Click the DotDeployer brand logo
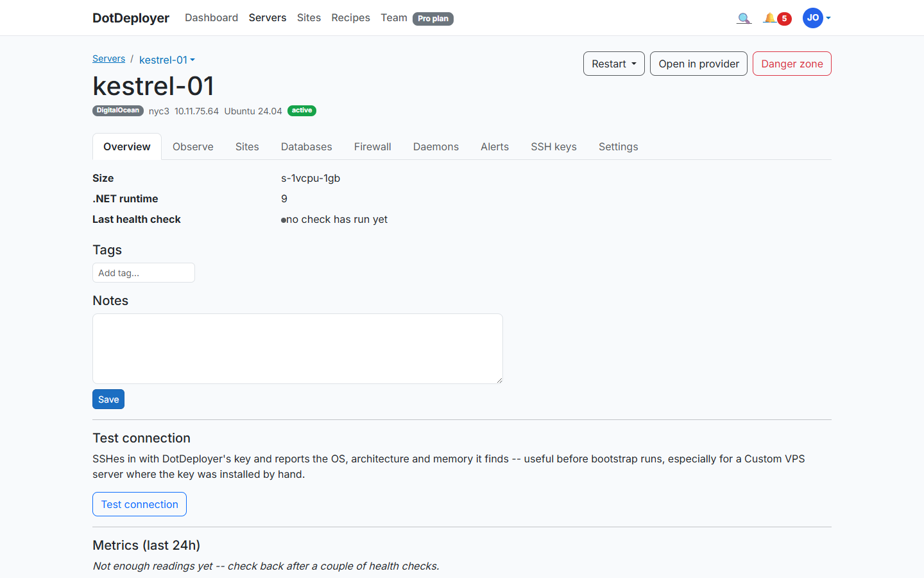The height and width of the screenshot is (578, 924). tap(131, 18)
